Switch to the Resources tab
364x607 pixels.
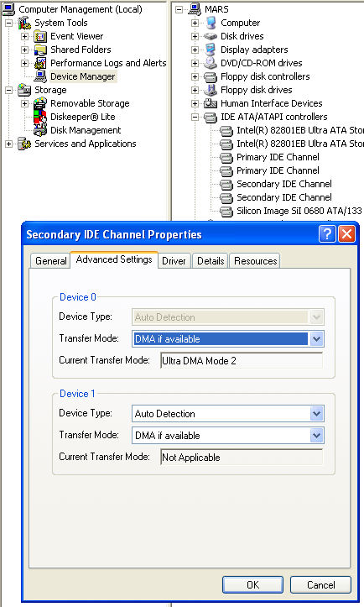255,261
